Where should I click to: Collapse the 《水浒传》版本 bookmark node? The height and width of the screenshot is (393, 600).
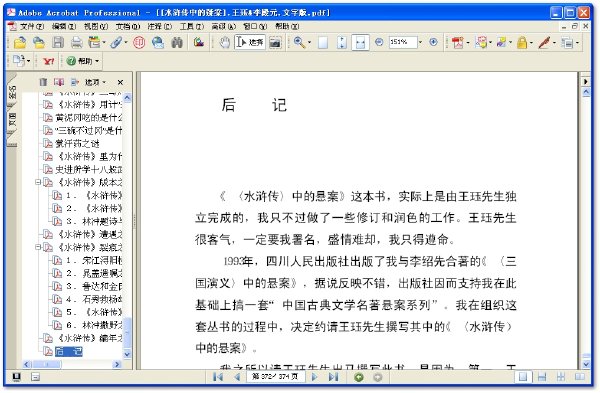pyautogui.click(x=38, y=182)
